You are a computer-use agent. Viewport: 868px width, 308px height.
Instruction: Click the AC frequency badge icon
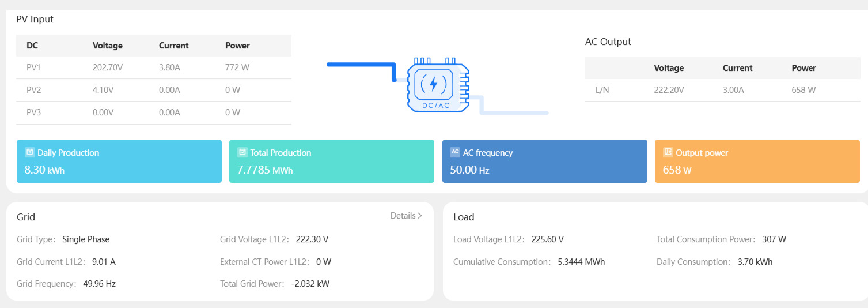point(455,152)
